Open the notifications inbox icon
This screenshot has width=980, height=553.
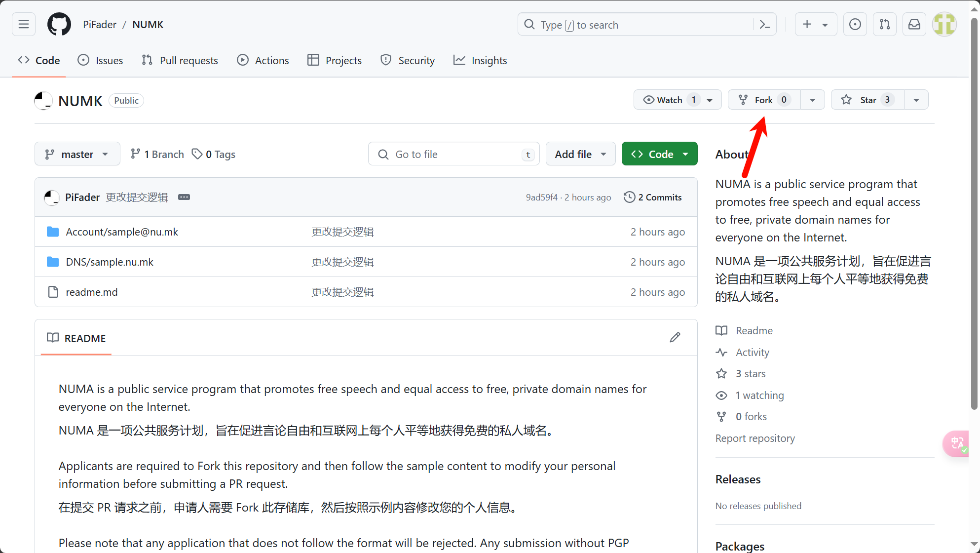914,24
